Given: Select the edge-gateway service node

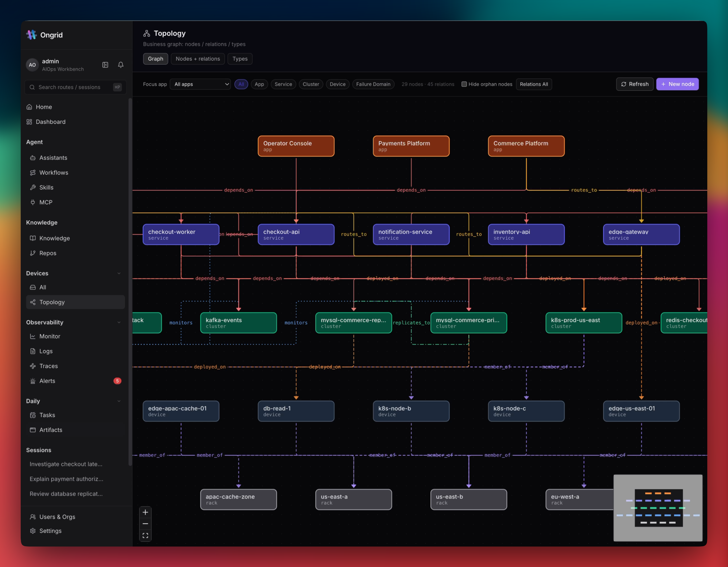Looking at the screenshot, I should [x=641, y=234].
